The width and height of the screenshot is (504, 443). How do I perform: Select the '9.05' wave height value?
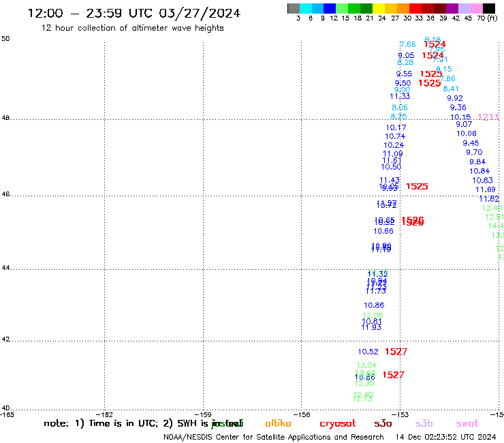click(406, 55)
